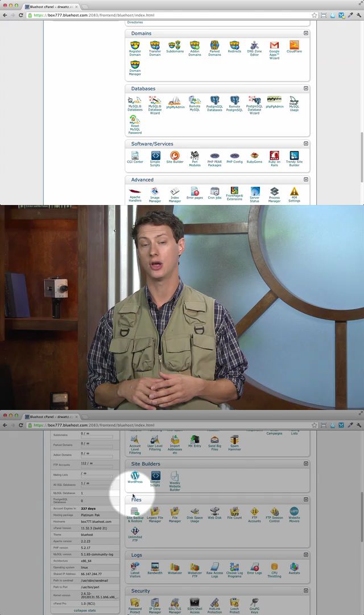Open Register Domain in the Domains section
The height and width of the screenshot is (615, 364).
(x=135, y=48)
